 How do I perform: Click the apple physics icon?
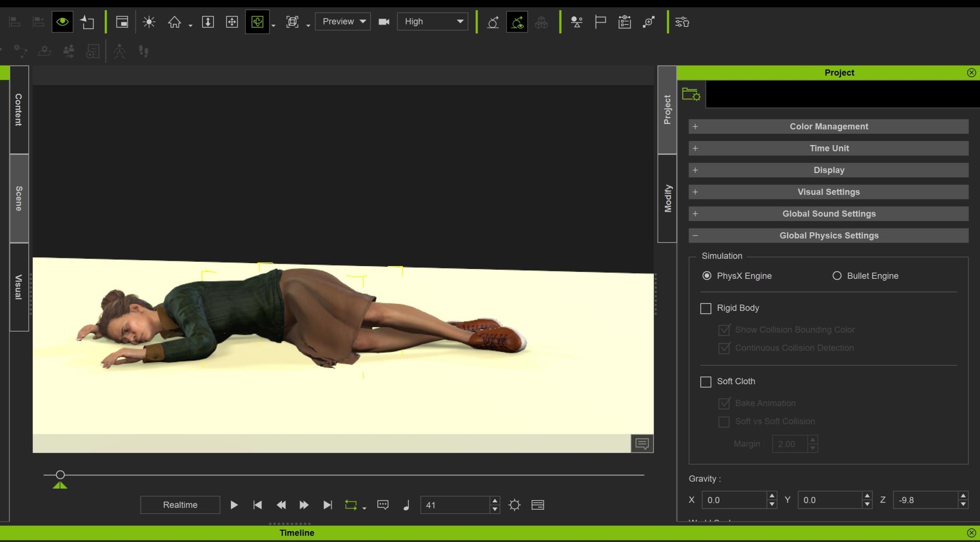493,22
